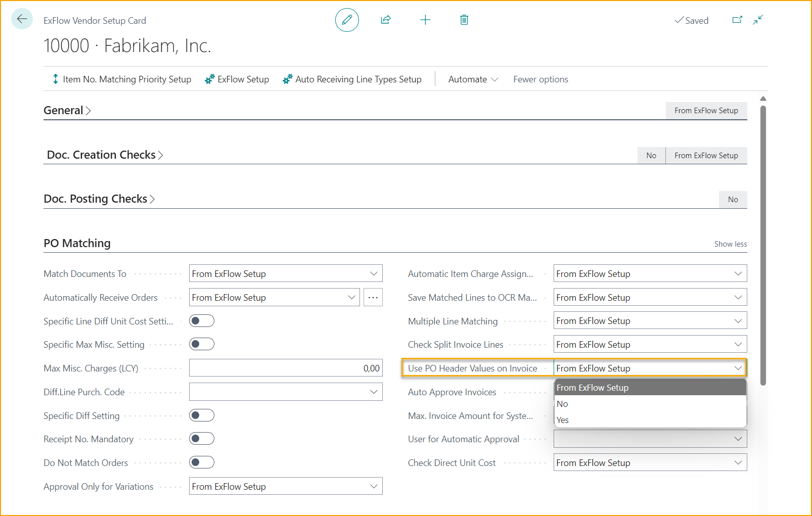Go back with the arrow button
Screen dimensions: 812x516
tap(22, 19)
